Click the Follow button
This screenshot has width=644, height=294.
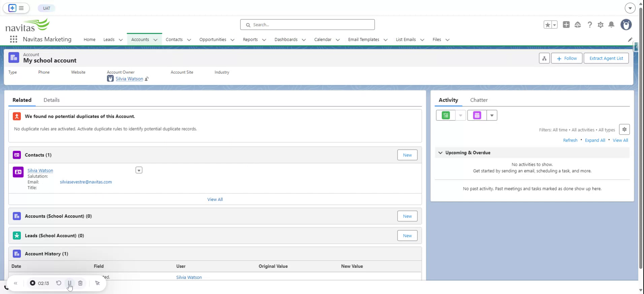point(567,58)
